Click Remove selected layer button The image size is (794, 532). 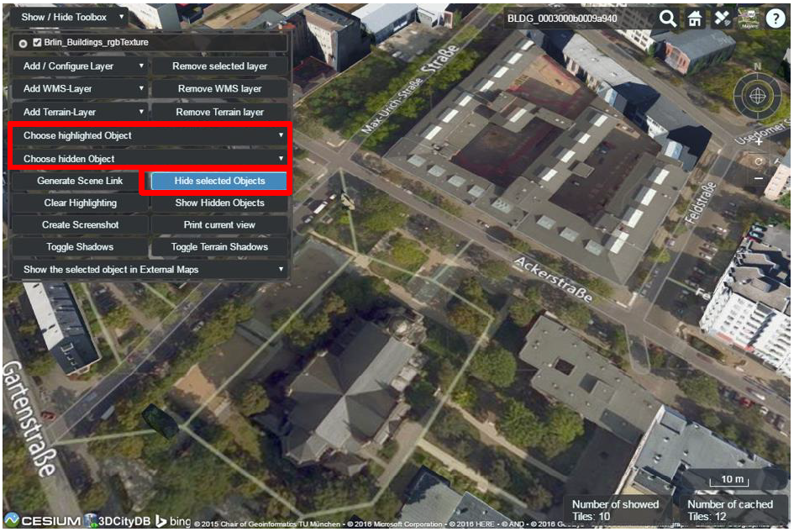pos(220,66)
